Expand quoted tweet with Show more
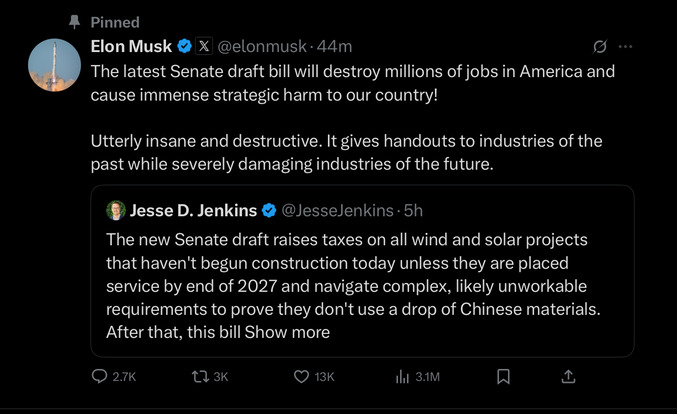 (287, 331)
